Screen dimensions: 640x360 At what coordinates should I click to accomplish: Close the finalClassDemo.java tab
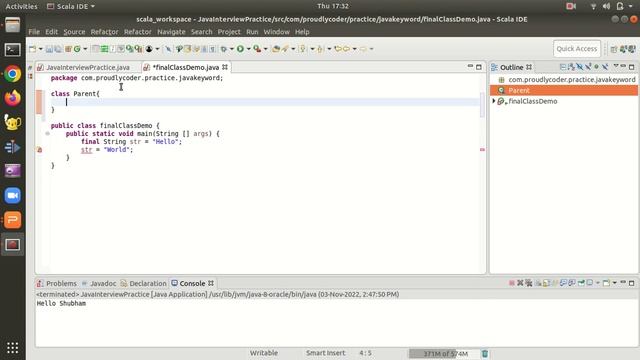click(x=225, y=67)
